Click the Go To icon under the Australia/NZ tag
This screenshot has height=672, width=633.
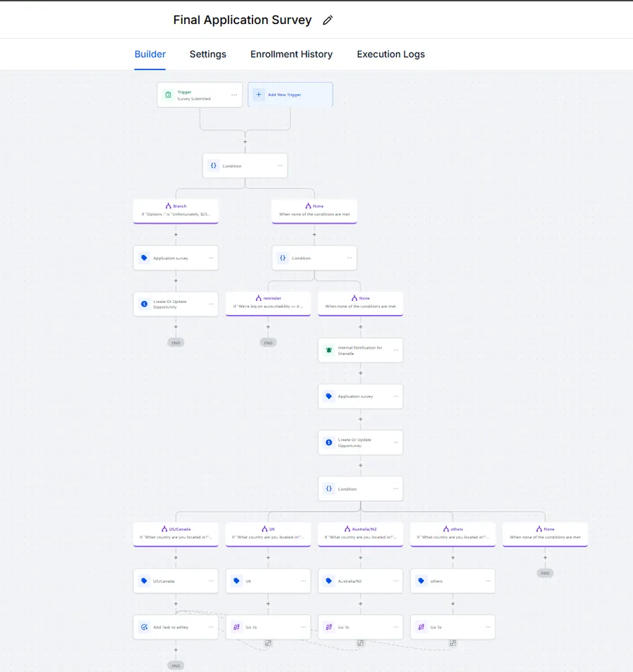[x=329, y=627]
